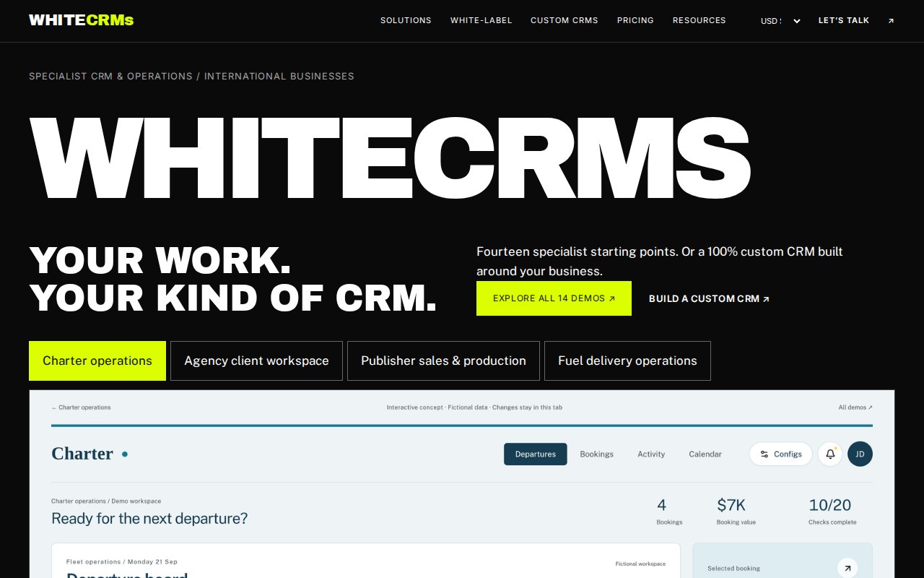Click the 'Selected booking' label
This screenshot has width=924, height=578.
733,568
